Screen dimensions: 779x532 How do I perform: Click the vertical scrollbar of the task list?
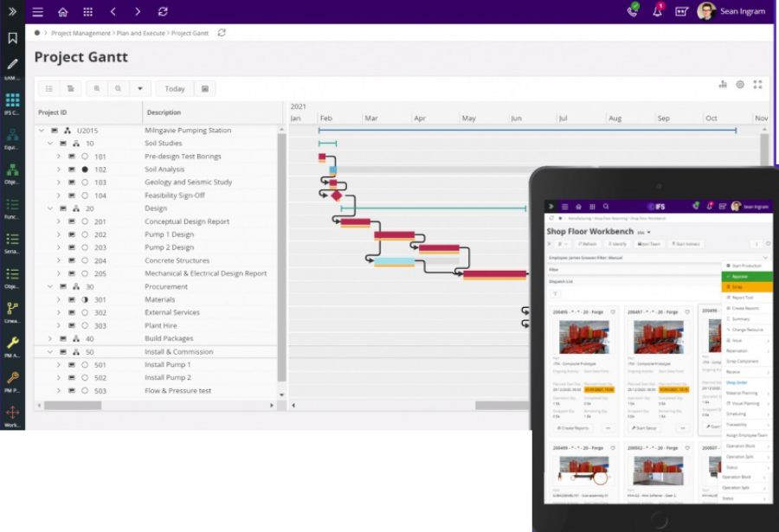(281, 257)
